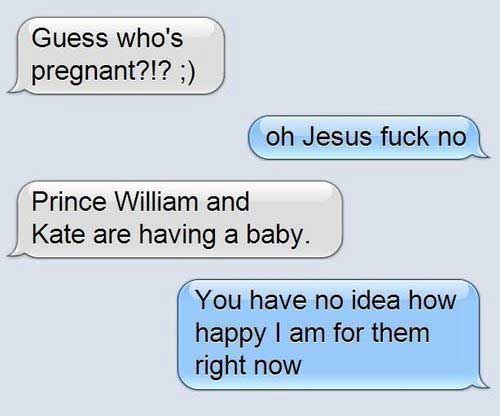
Task: Click the tail of the "oh Jesus" bubble
Action: pyautogui.click(x=483, y=153)
